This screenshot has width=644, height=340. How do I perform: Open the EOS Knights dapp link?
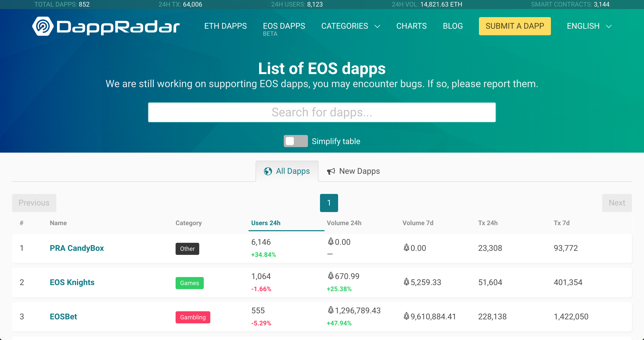point(72,282)
